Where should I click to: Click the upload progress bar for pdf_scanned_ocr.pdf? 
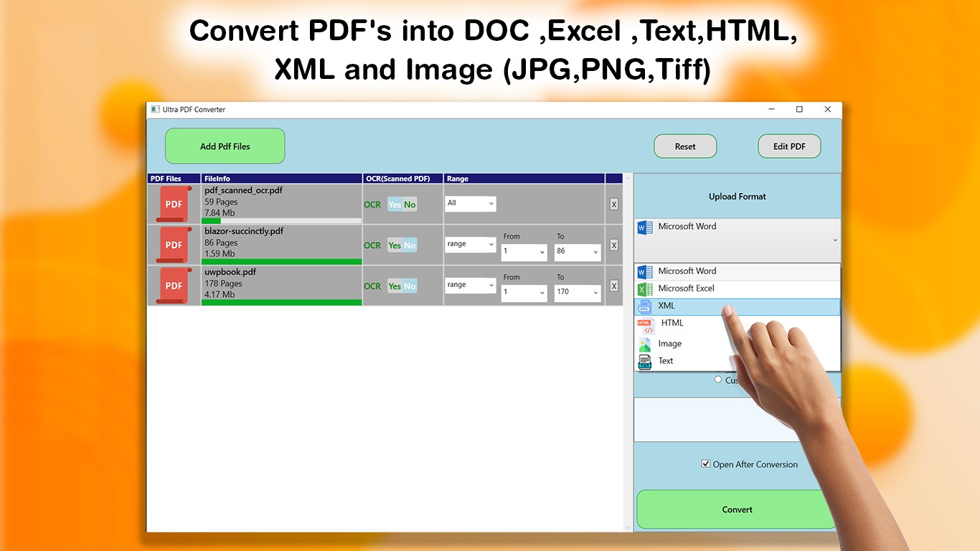coord(282,220)
